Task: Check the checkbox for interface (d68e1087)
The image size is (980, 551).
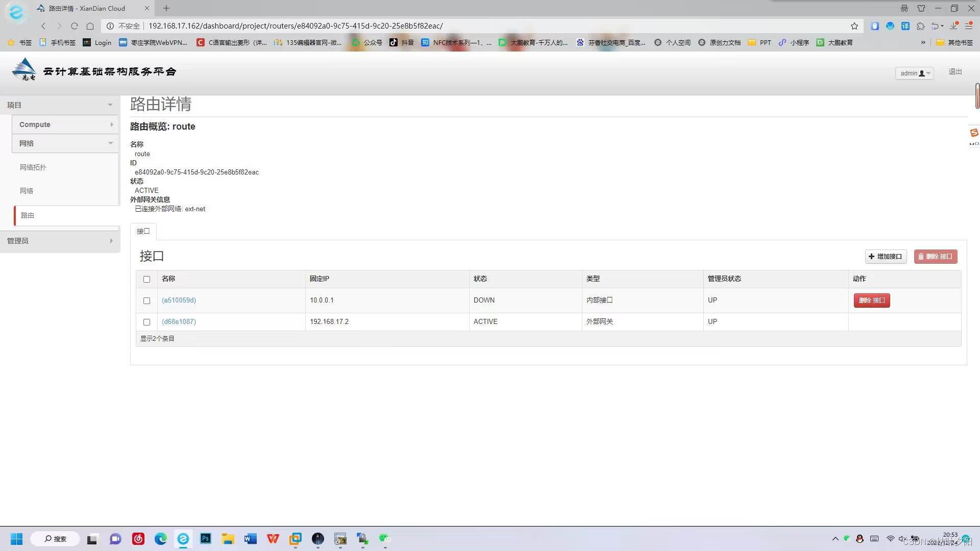Action: tap(147, 322)
